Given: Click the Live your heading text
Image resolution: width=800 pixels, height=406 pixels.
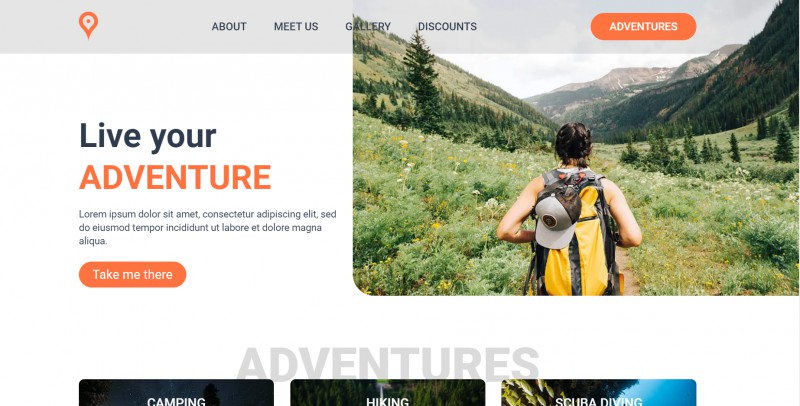Looking at the screenshot, I should coord(147,136).
